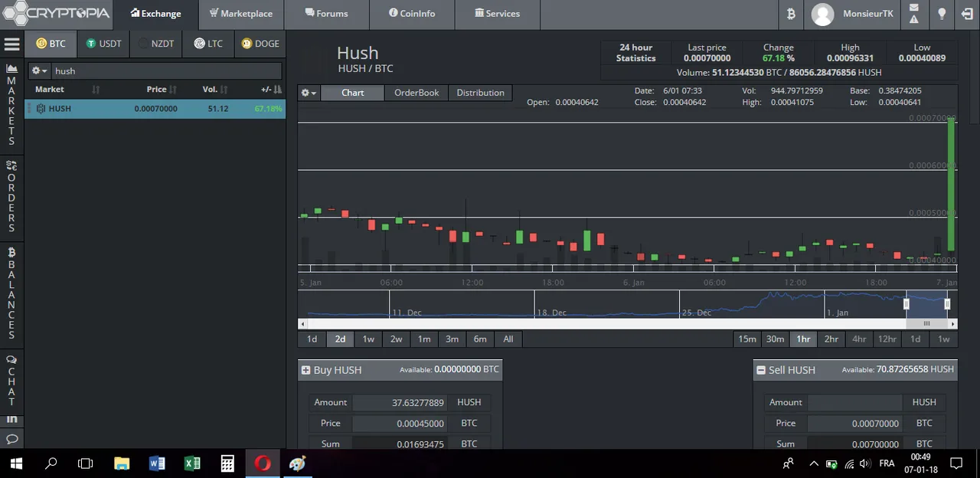Open the Forums menu
Screen dimensions: 980x478
[x=326, y=14]
